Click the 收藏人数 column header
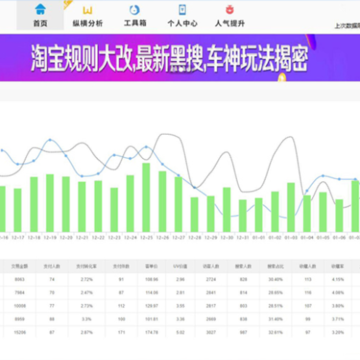 point(308,266)
